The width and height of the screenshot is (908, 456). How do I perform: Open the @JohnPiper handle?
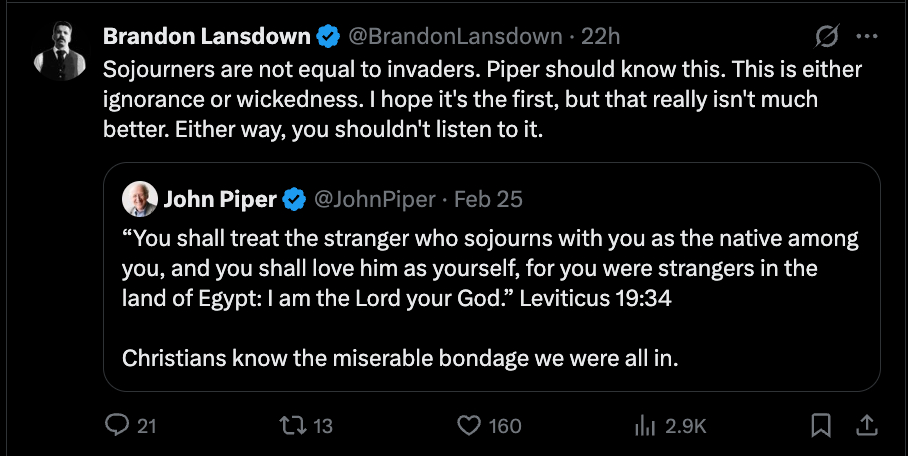375,199
